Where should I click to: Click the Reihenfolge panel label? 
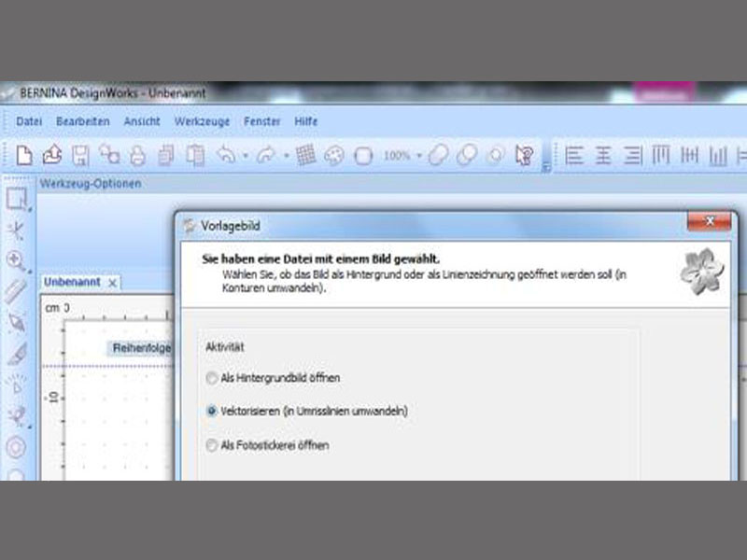click(x=142, y=348)
